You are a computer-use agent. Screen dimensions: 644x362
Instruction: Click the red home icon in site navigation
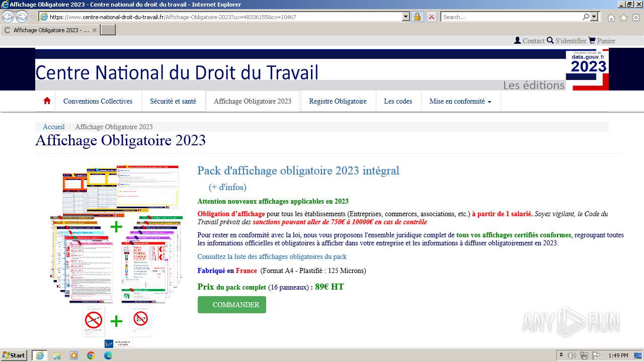pyautogui.click(x=47, y=101)
